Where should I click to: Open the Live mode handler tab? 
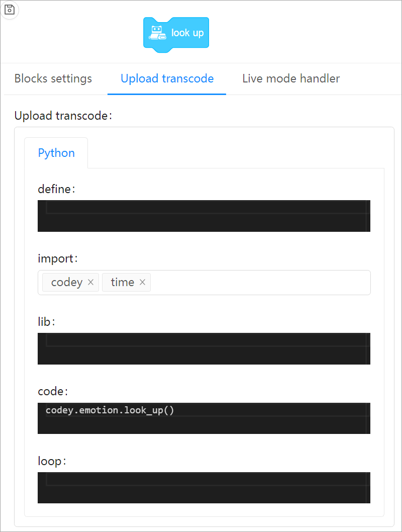(x=291, y=78)
